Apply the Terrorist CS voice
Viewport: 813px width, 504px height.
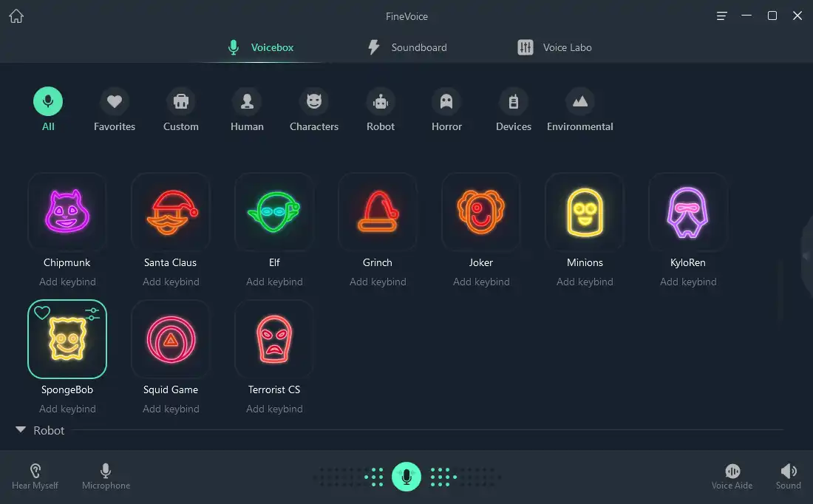click(x=274, y=339)
